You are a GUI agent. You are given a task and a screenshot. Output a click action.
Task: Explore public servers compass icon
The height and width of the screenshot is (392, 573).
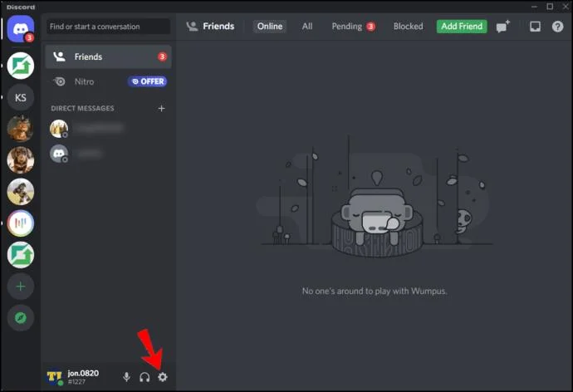click(21, 318)
